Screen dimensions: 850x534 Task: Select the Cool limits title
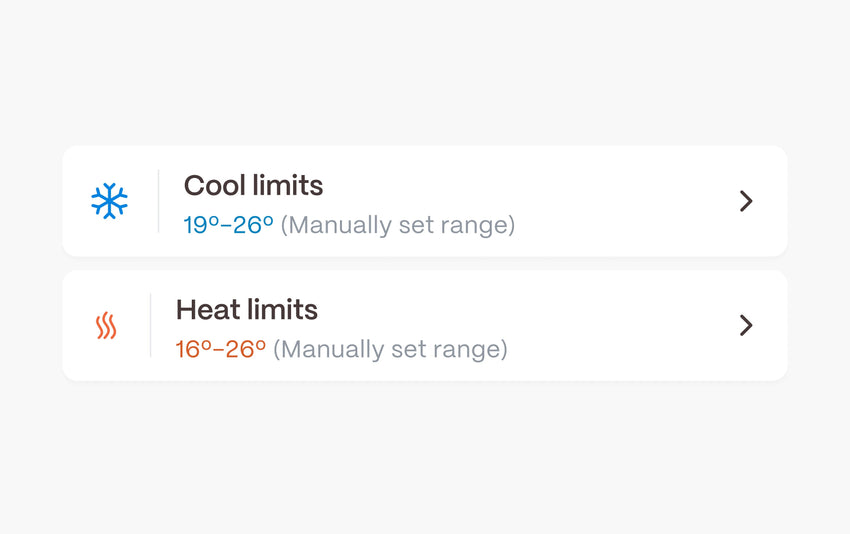[x=253, y=186]
